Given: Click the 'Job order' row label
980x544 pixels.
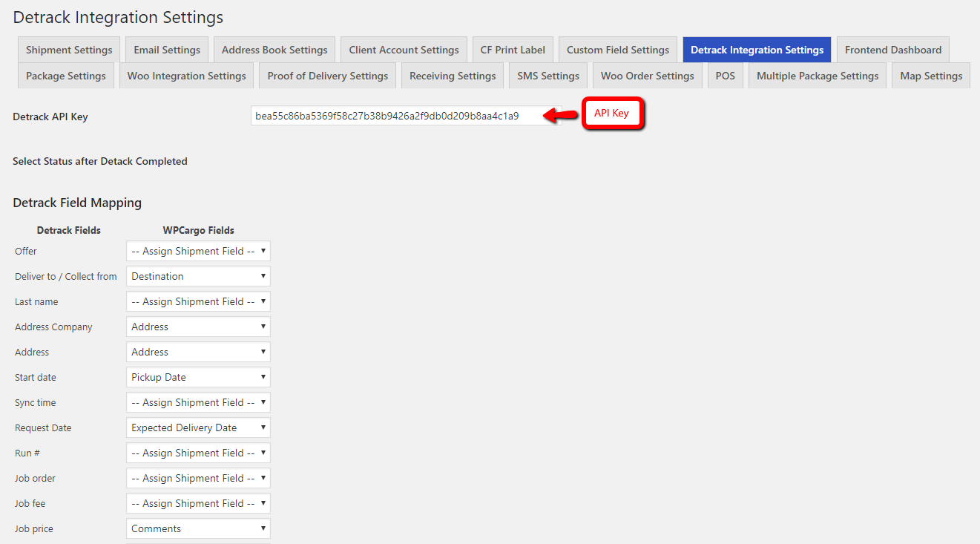Looking at the screenshot, I should pos(35,478).
